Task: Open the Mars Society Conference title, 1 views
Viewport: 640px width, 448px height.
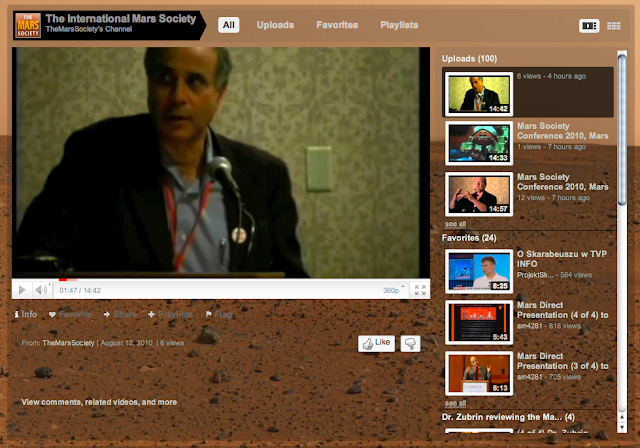Action: (562, 131)
